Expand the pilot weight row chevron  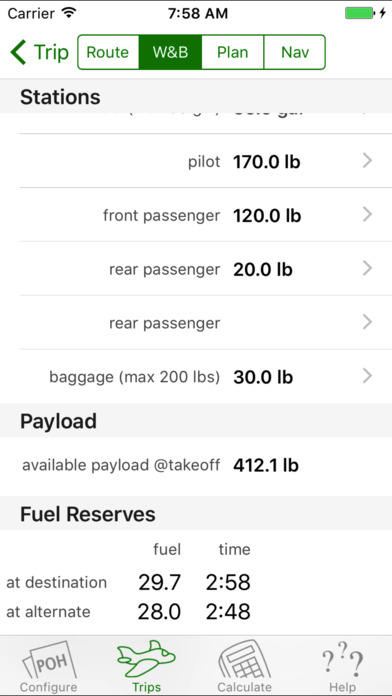(x=367, y=161)
